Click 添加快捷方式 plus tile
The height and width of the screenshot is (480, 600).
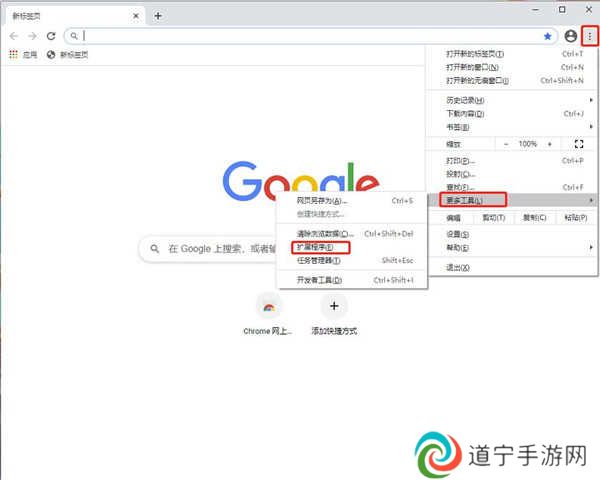pyautogui.click(x=334, y=314)
